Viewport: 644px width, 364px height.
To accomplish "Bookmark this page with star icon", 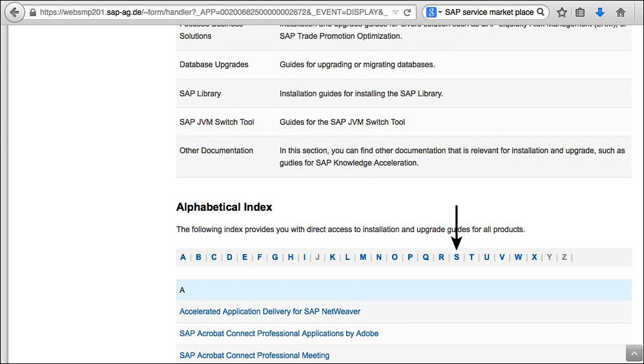I will (x=562, y=12).
